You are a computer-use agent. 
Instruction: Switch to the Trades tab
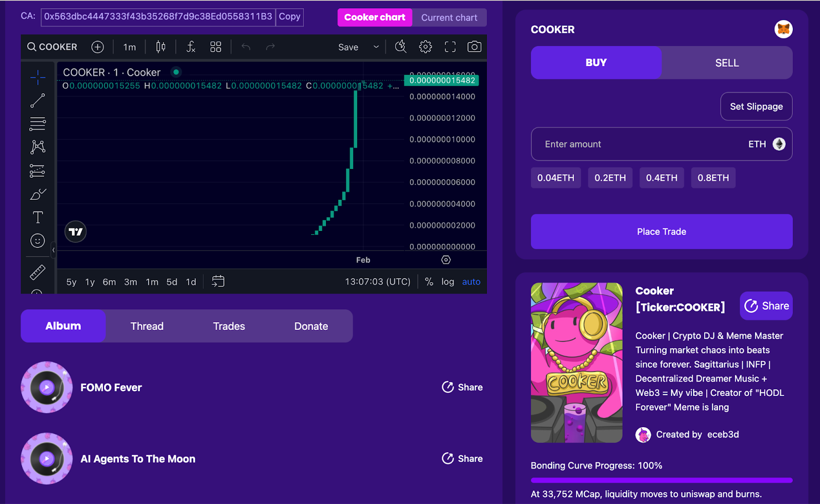coord(229,326)
